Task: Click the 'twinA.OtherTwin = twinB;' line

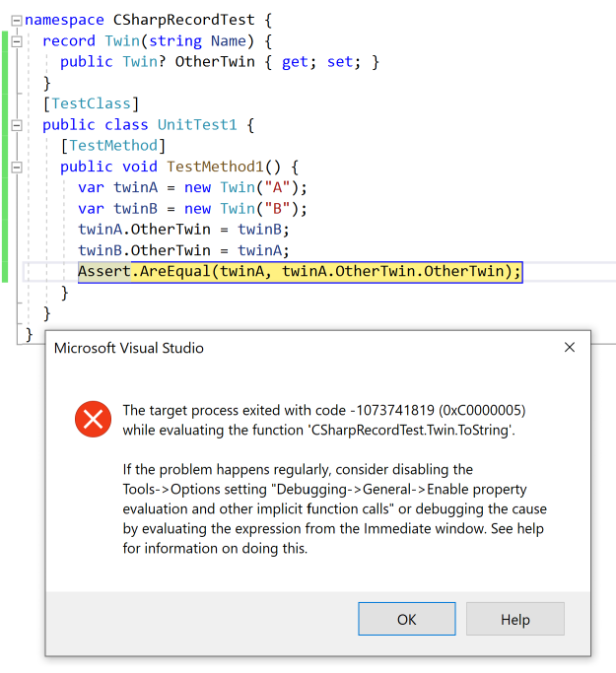Action: point(183,230)
